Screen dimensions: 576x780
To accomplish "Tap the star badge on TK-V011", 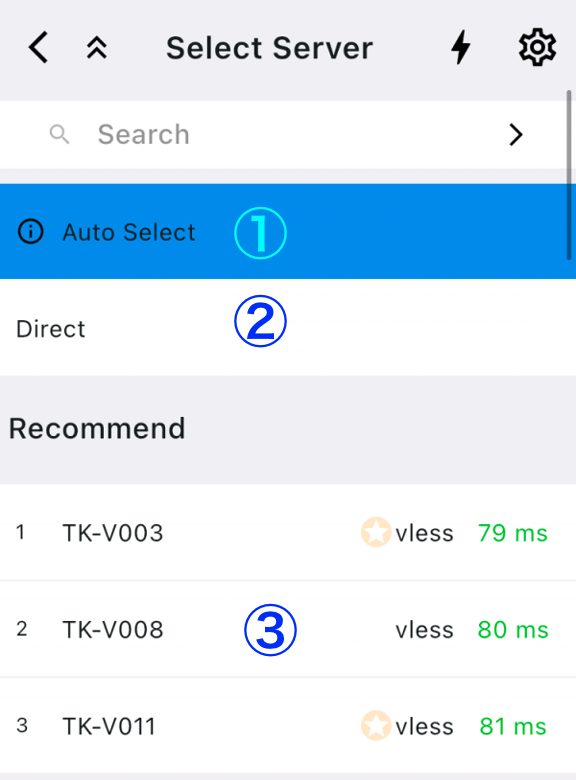I will (x=376, y=725).
